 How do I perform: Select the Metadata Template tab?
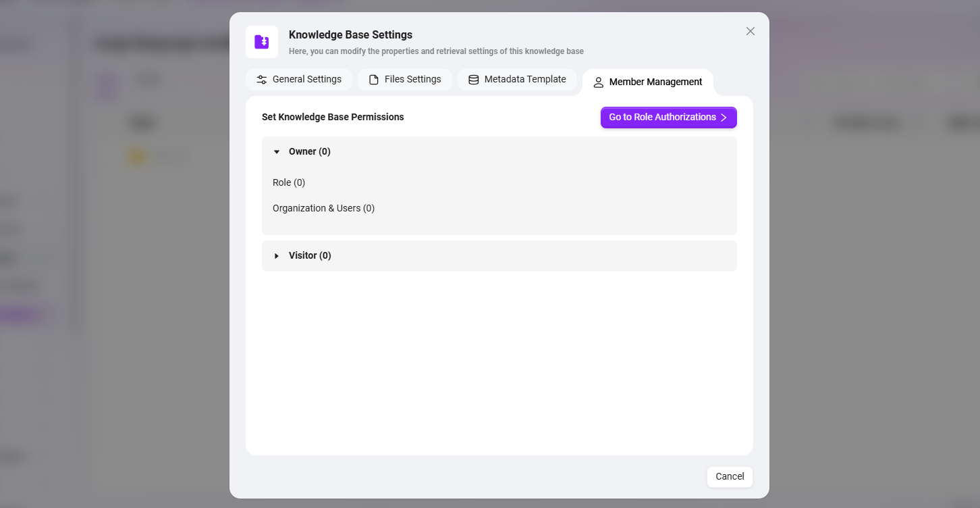(x=524, y=79)
